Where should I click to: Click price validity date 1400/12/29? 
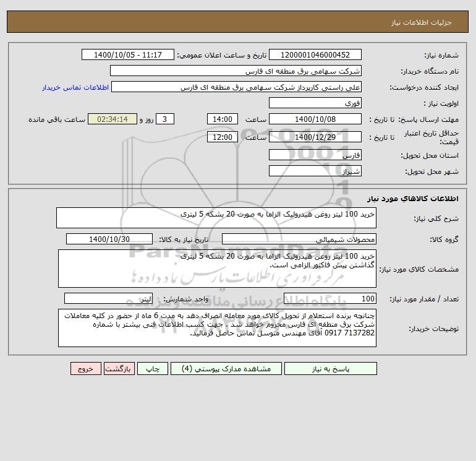tap(315, 137)
